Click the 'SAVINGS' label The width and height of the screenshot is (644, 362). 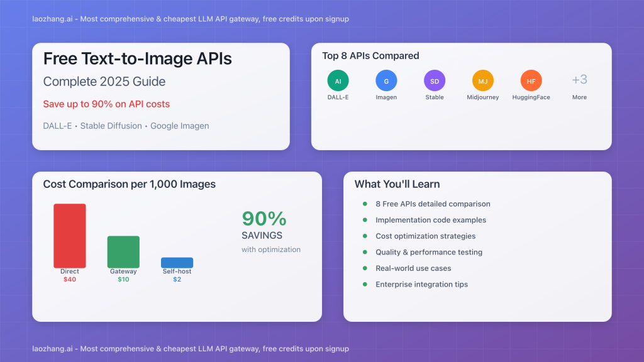pos(262,236)
